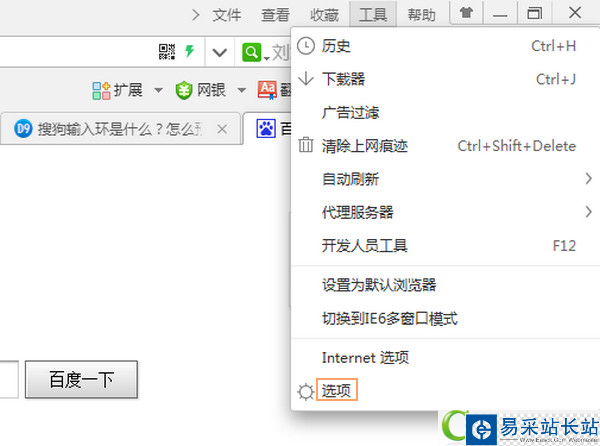Expand the 扩展 dropdown arrow
Screen dimensions: 600x446
tap(158, 91)
